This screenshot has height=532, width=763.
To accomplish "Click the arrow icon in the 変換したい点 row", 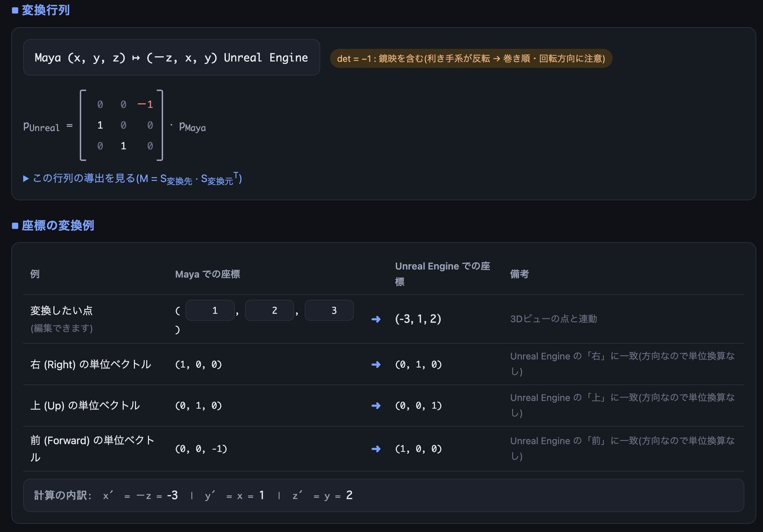I will 376,319.
